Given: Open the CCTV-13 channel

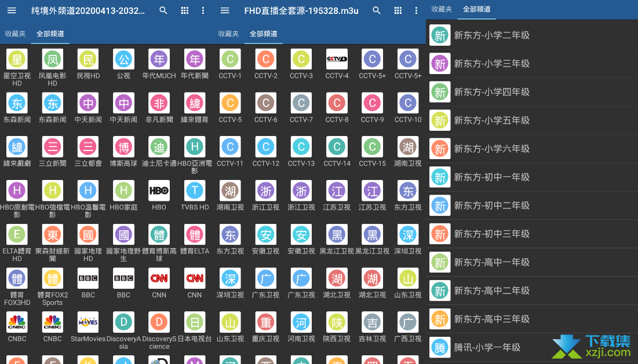Looking at the screenshot, I should pyautogui.click(x=301, y=152).
